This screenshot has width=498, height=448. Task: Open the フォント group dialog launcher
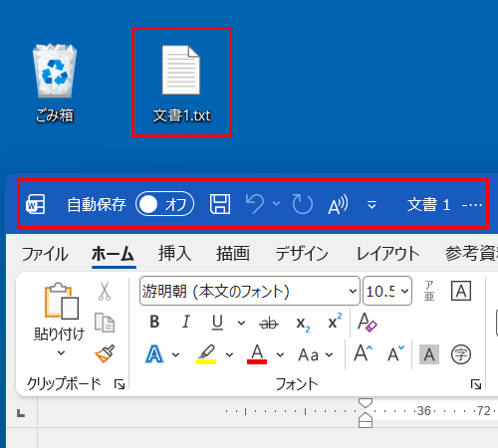click(x=476, y=384)
